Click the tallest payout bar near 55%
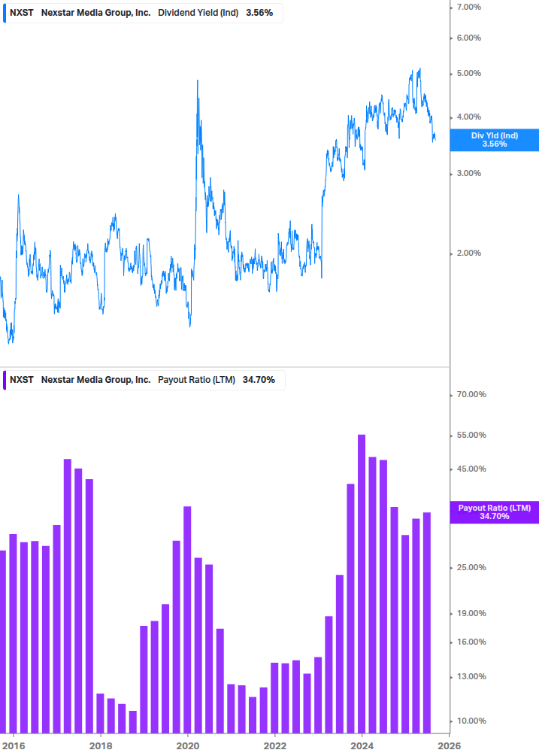Image resolution: width=539 pixels, height=756 pixels. (x=362, y=584)
